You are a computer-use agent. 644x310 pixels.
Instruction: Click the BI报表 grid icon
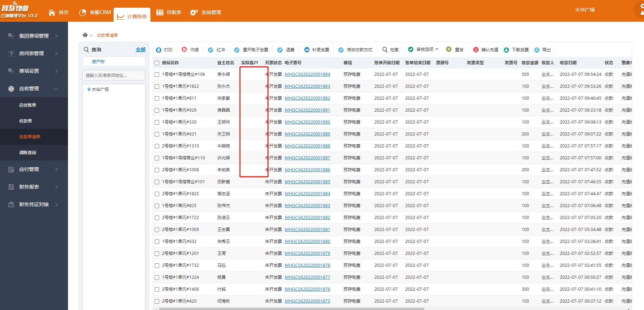click(x=160, y=12)
